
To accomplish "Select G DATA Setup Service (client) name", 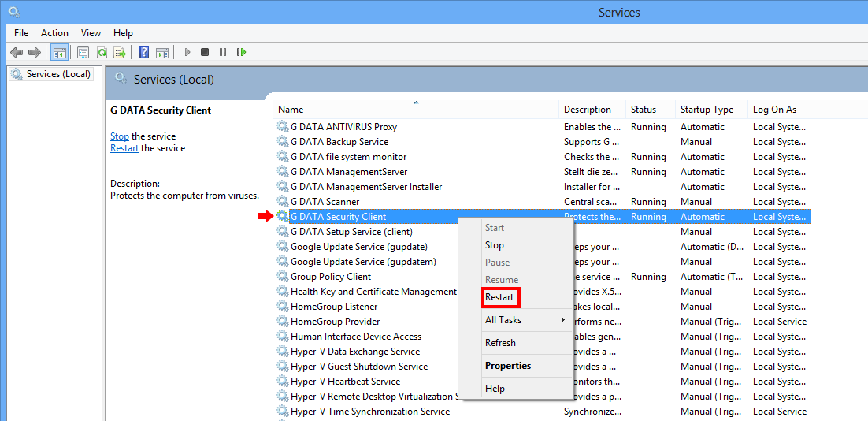I will point(351,231).
